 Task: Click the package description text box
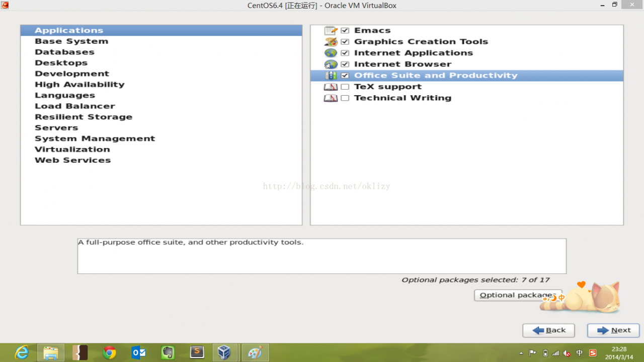[x=322, y=256]
